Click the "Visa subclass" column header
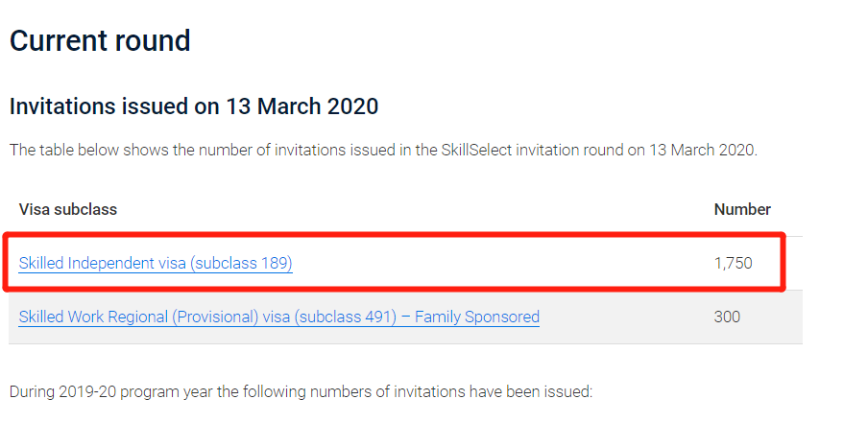This screenshot has height=423, width=868. point(68,209)
